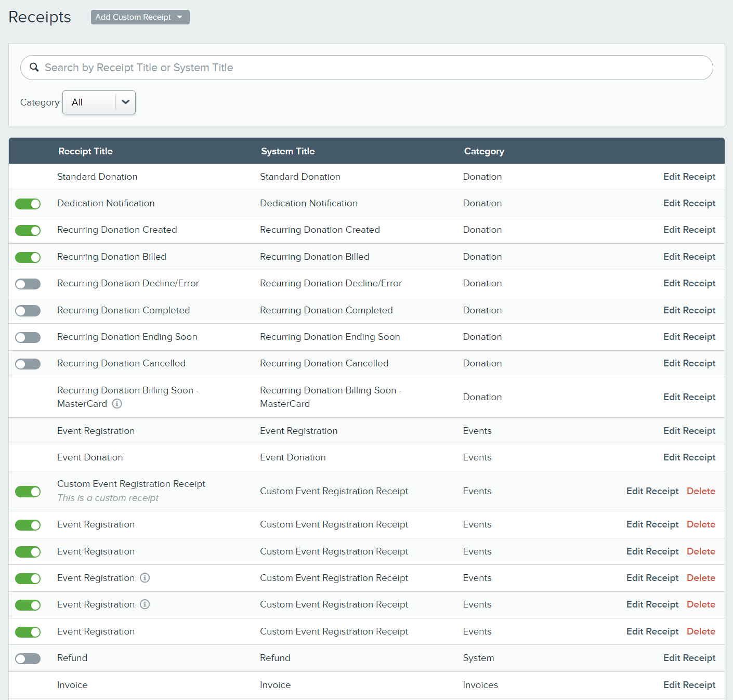
Task: Select Recurring Donation Billing Soon - MasterCard system title
Action: coord(331,397)
